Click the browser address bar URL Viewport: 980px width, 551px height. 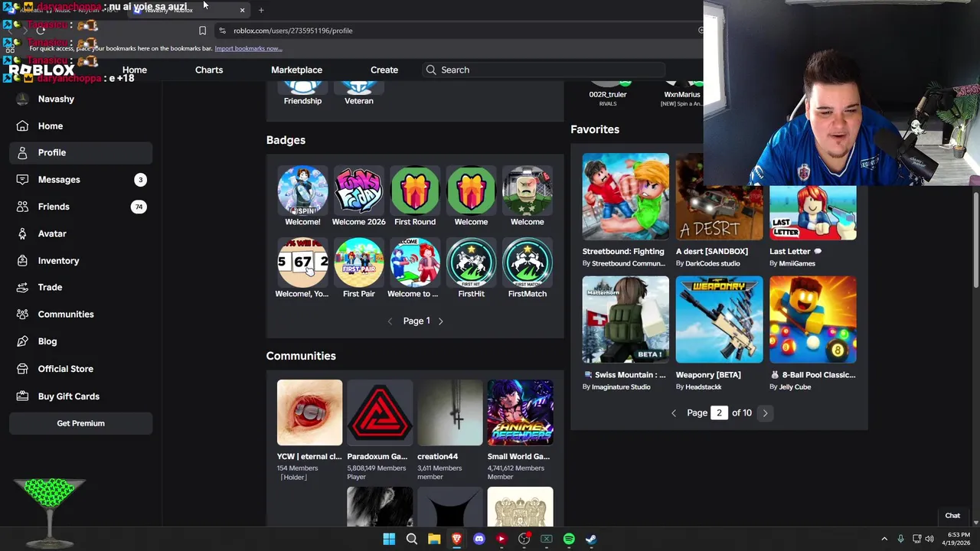[x=293, y=31]
